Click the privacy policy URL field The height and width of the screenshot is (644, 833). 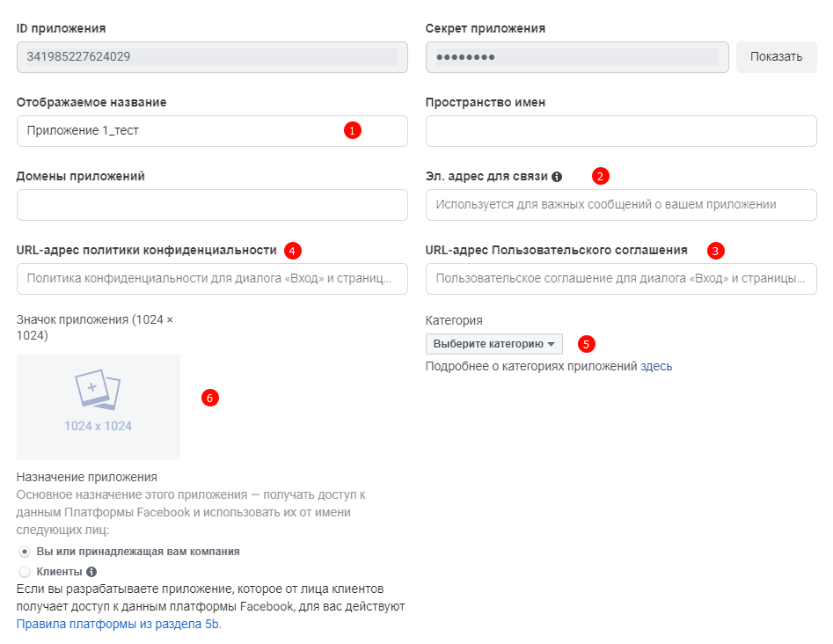coord(212,279)
